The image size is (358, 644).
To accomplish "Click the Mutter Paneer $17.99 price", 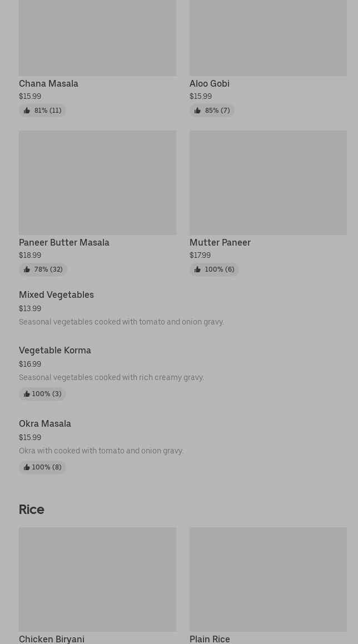I will [x=200, y=255].
